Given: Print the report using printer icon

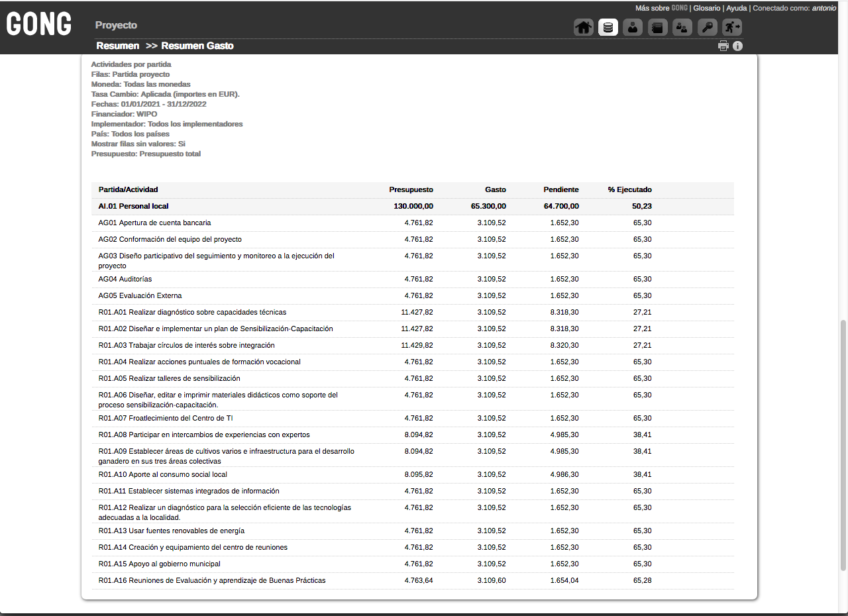Looking at the screenshot, I should 723,46.
